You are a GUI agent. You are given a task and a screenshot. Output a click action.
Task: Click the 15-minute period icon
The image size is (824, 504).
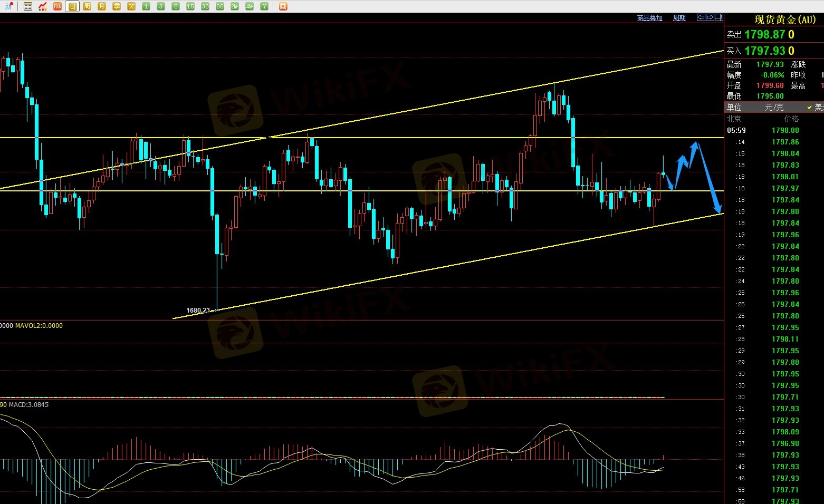(190, 6)
